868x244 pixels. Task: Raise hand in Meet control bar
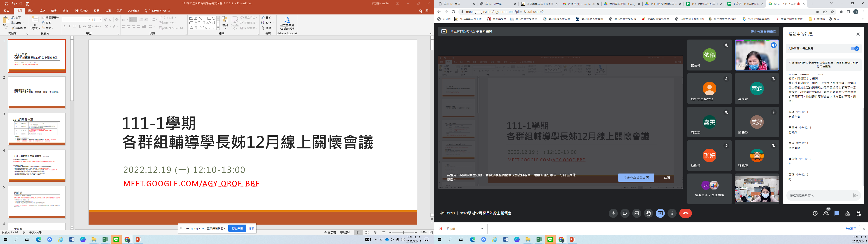point(648,213)
